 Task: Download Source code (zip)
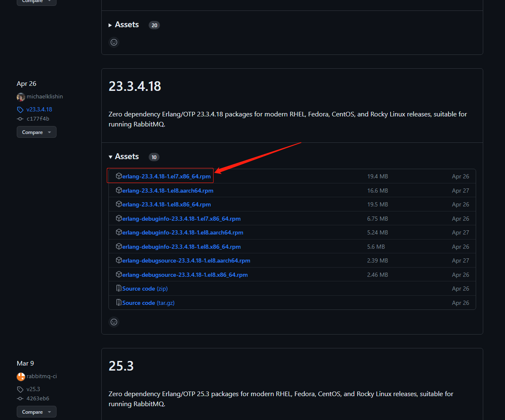click(x=145, y=289)
